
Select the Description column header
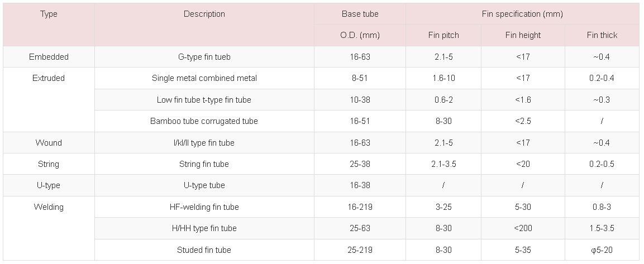pos(204,24)
